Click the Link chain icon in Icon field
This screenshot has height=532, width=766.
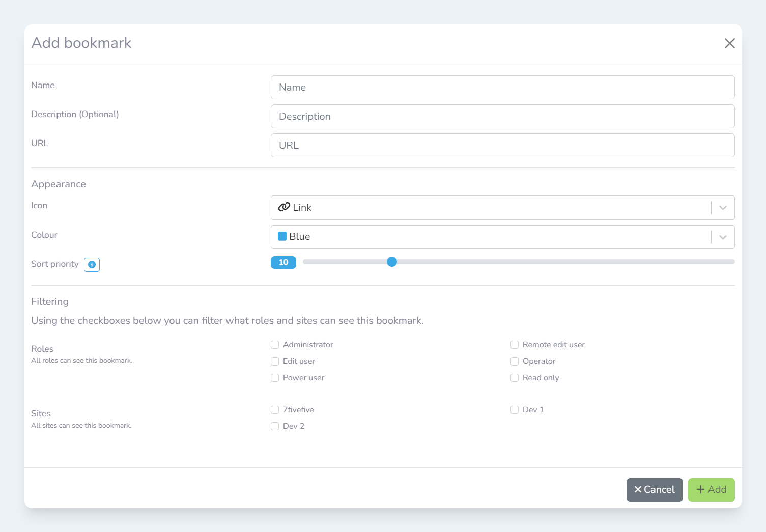(284, 207)
